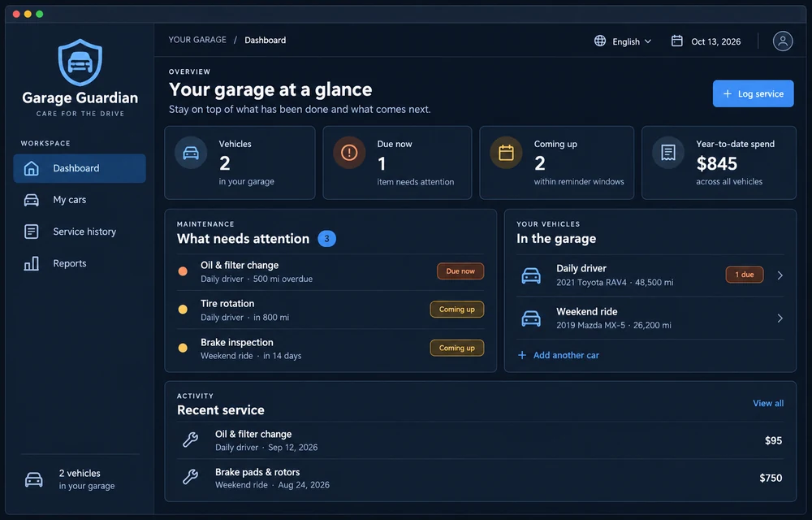Click the Add another car link
Viewport: 812px width, 520px height.
(x=559, y=355)
